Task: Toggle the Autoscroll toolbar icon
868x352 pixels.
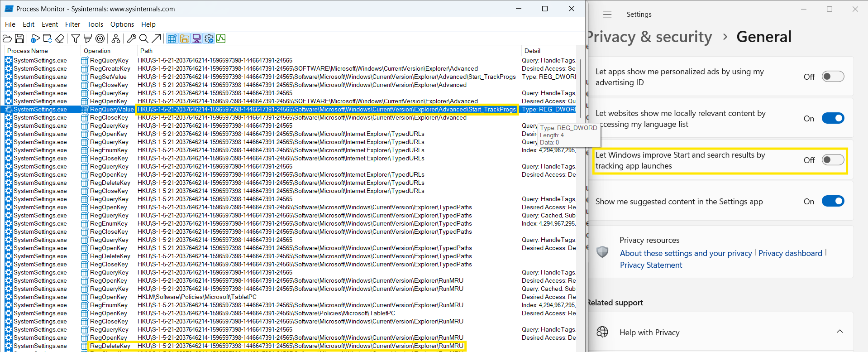Action: [48, 39]
